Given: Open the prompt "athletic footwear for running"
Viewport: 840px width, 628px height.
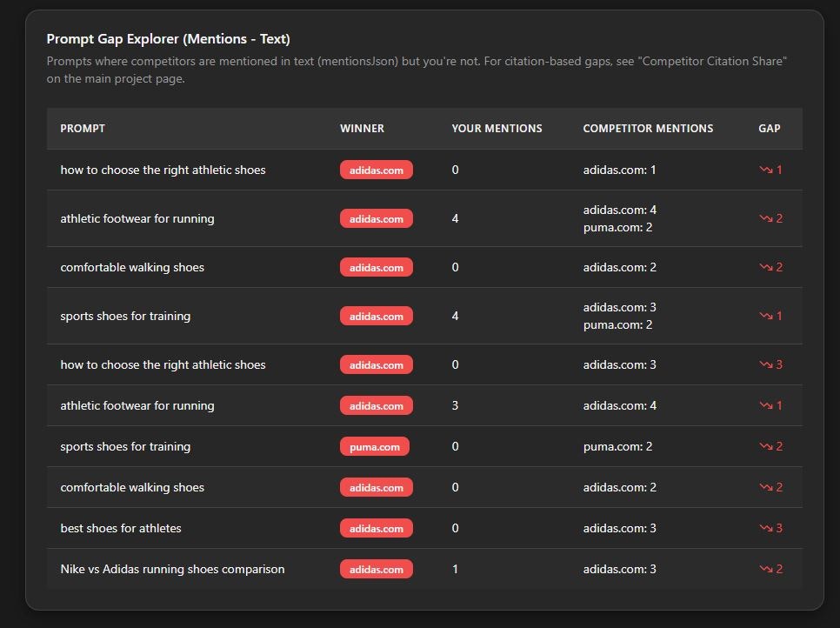Looking at the screenshot, I should [137, 218].
